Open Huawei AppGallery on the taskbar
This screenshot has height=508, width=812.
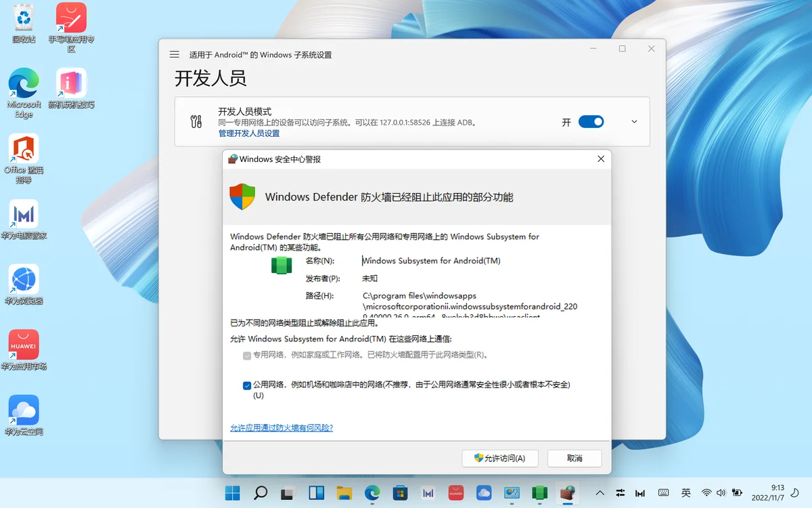(455, 493)
